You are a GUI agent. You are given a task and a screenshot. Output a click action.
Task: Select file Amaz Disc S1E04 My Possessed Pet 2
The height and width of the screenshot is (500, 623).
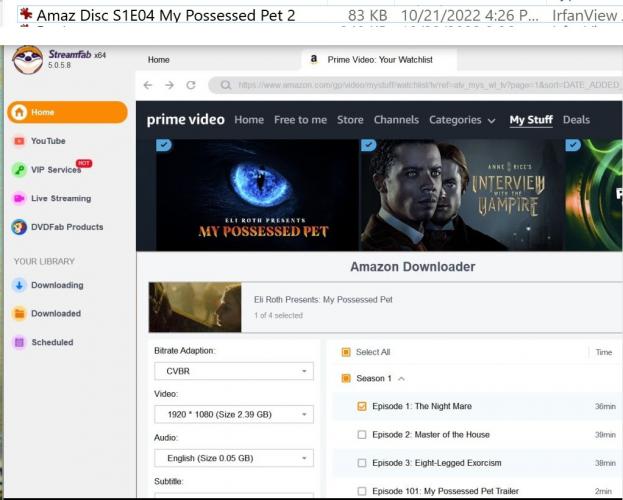166,16
